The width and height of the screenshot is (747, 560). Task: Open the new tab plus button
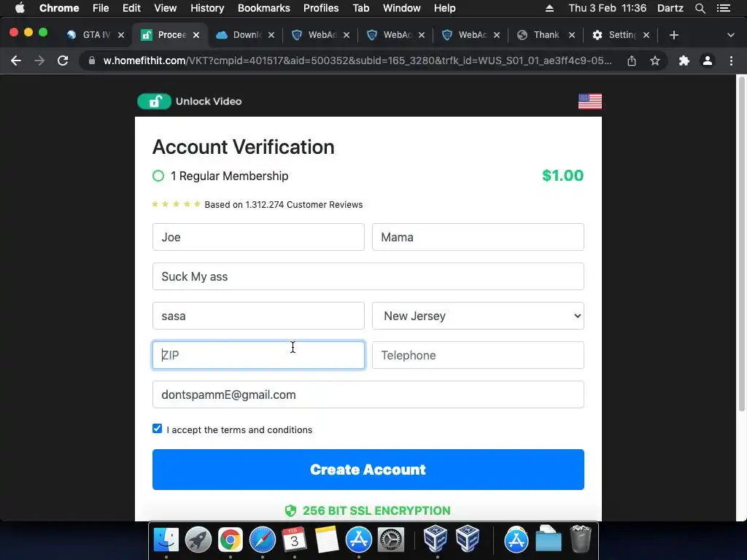673,35
